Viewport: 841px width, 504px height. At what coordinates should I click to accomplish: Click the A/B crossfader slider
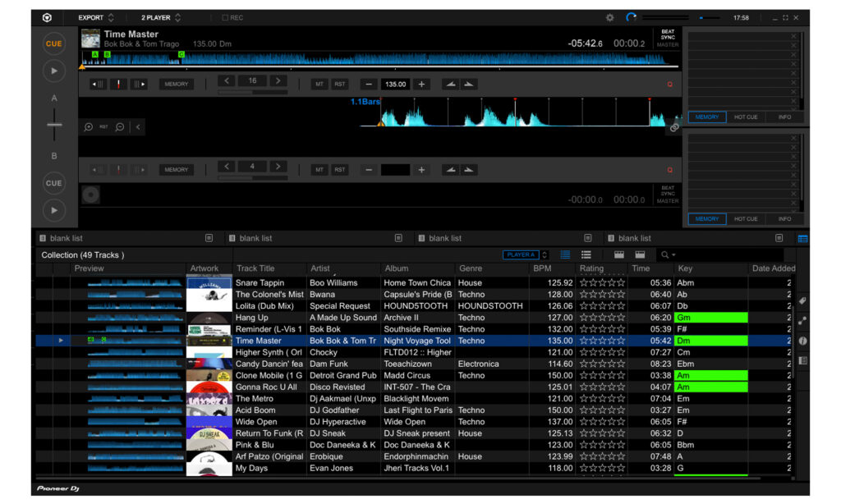tap(54, 125)
